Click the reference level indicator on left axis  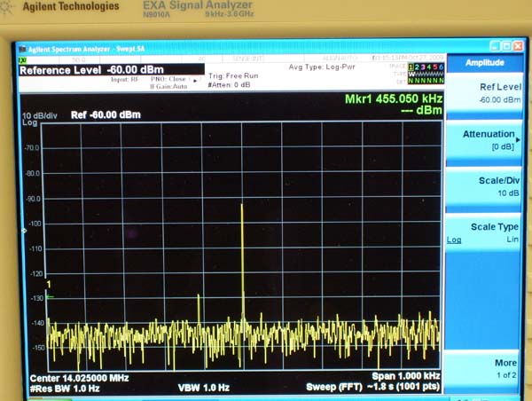(24, 231)
